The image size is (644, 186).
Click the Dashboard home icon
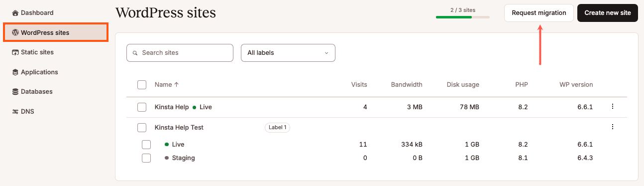click(x=15, y=13)
